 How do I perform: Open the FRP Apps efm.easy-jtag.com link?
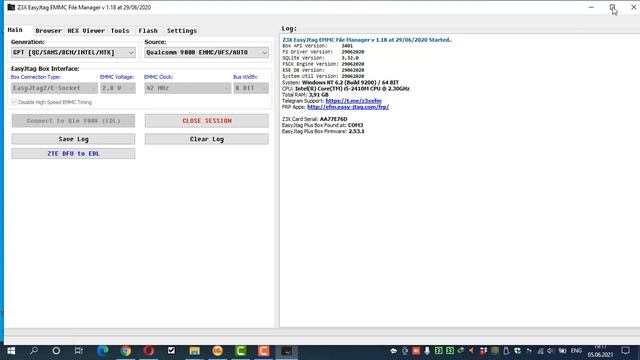(348, 107)
